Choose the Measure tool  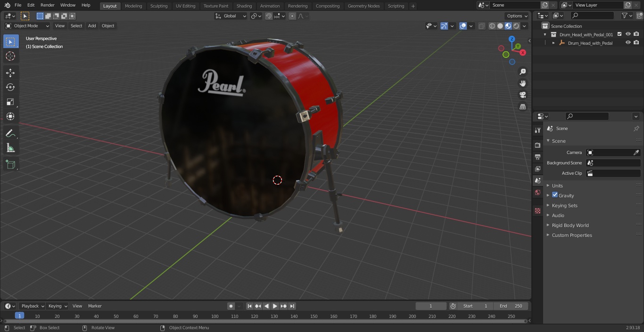pos(11,148)
